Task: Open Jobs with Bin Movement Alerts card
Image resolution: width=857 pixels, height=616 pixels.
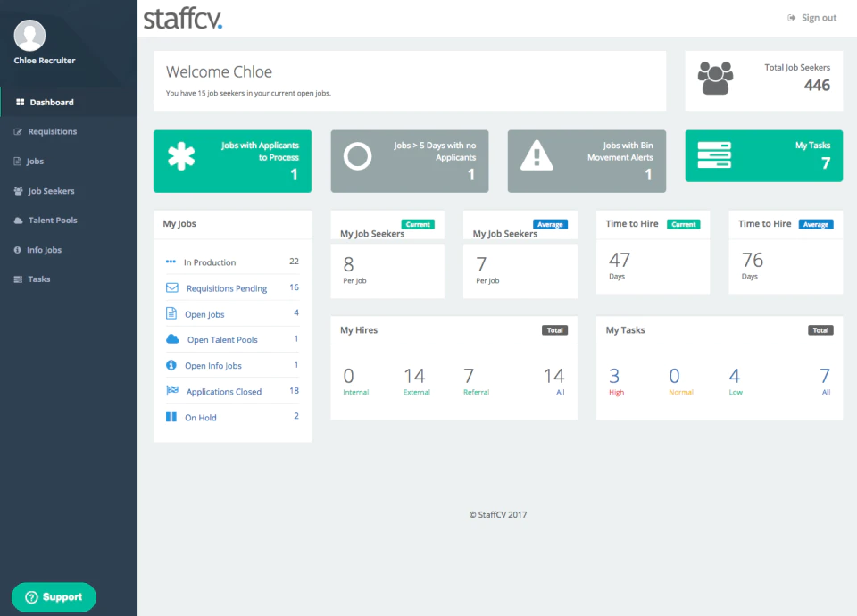Action: coord(587,162)
